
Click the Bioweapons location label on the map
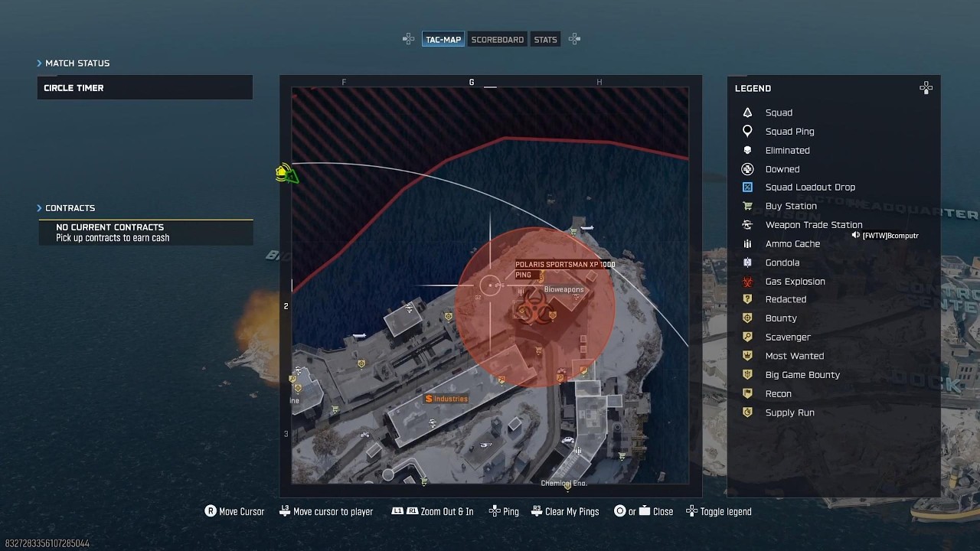click(563, 290)
